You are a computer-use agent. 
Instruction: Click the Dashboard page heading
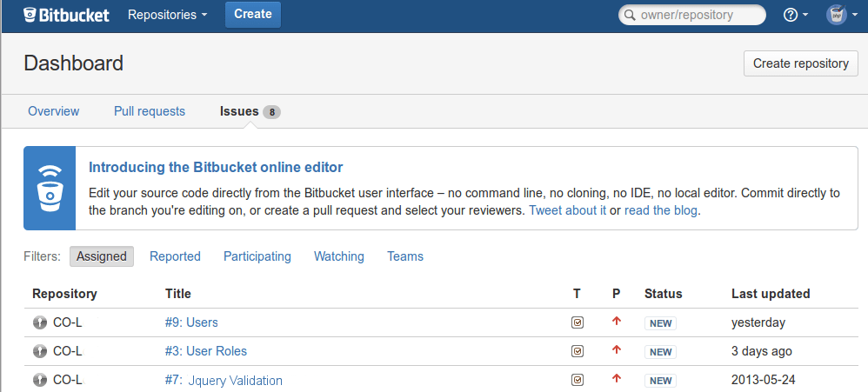[x=74, y=63]
